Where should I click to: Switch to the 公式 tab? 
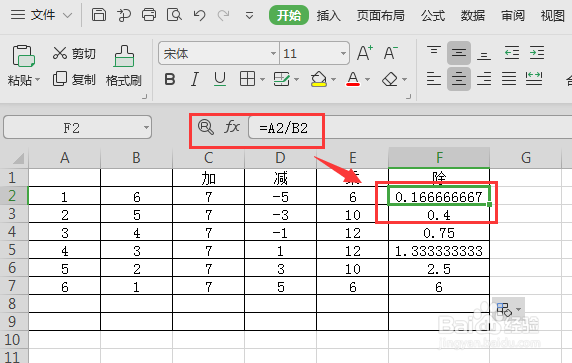pos(433,15)
